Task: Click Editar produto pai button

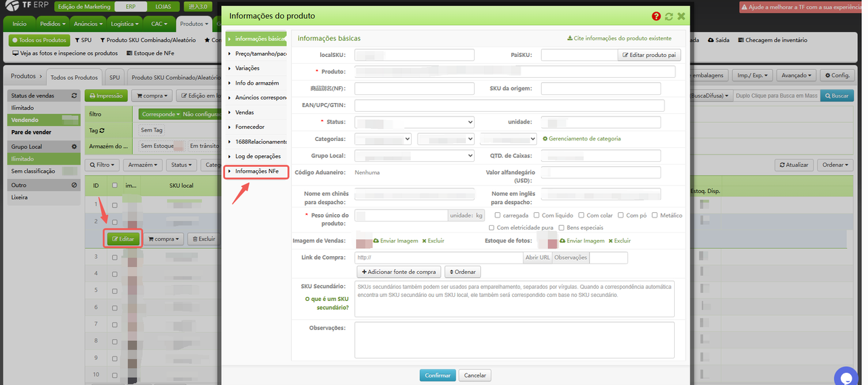Action: 649,55
